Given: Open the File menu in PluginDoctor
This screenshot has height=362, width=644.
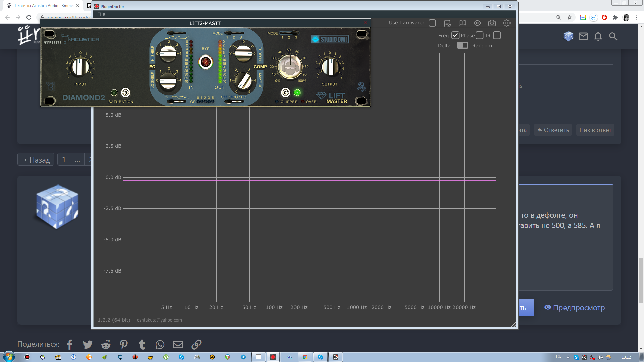Looking at the screenshot, I should coord(101,14).
